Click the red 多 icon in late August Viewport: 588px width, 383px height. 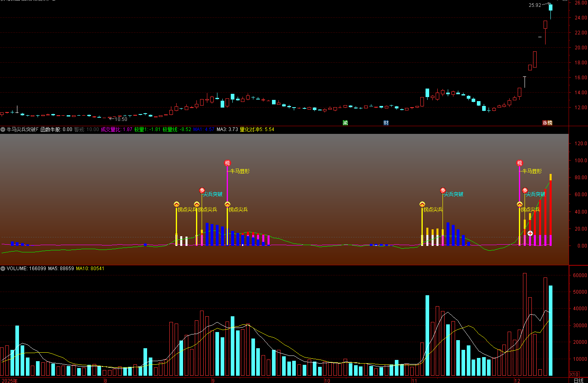click(x=202, y=190)
